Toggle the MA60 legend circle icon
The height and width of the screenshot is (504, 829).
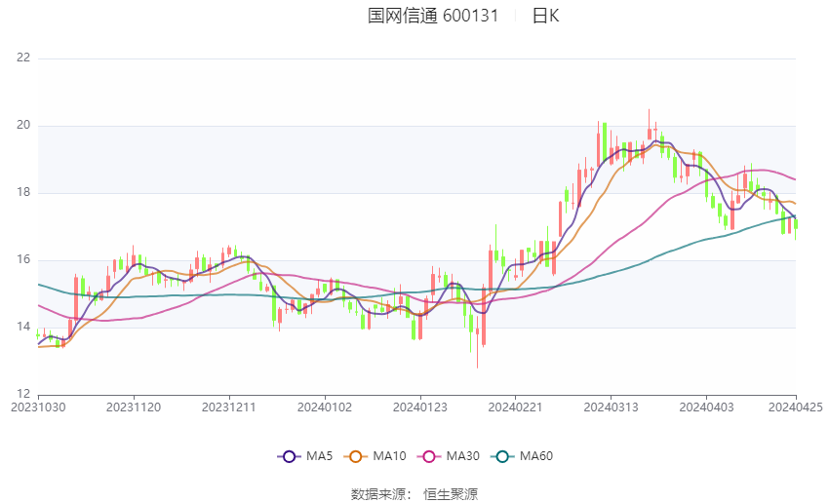pyautogui.click(x=502, y=456)
